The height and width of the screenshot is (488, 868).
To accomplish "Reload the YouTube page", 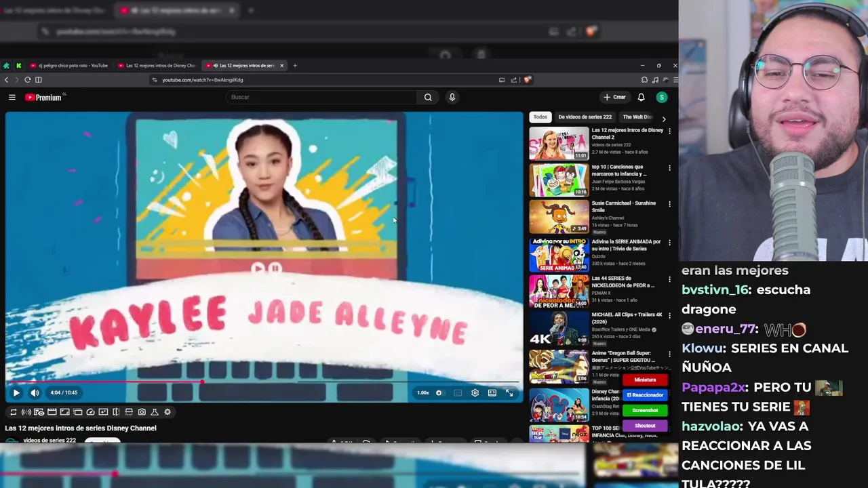I will (x=27, y=80).
